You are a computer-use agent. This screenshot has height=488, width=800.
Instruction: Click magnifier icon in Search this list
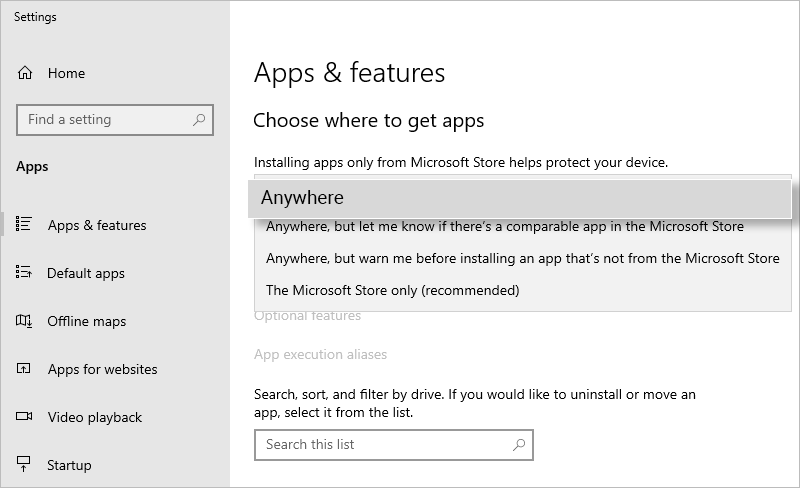518,445
